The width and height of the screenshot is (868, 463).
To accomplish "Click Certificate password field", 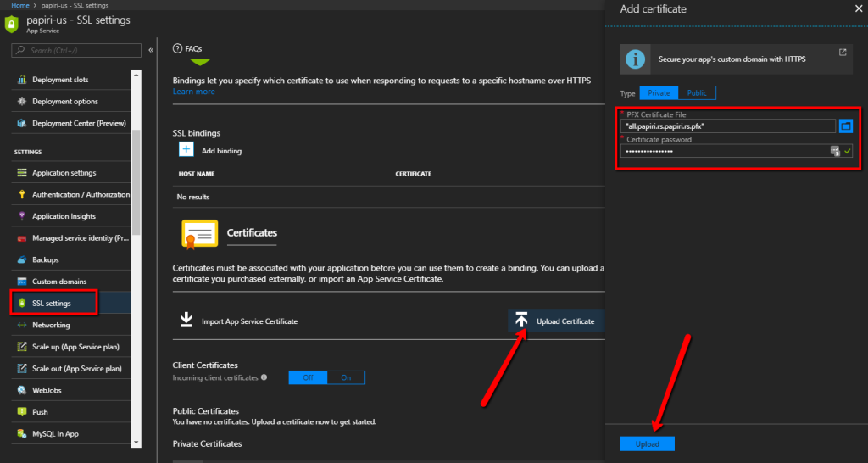I will coord(737,151).
